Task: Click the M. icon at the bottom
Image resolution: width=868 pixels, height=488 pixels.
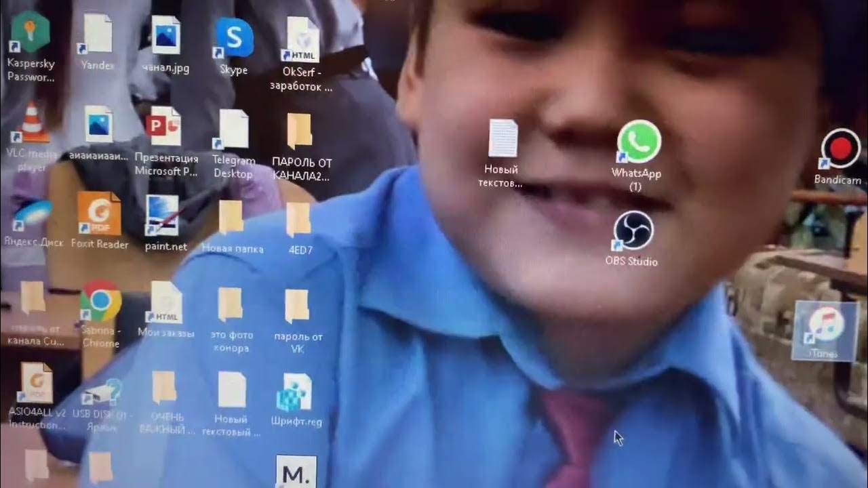Action: pos(296,472)
